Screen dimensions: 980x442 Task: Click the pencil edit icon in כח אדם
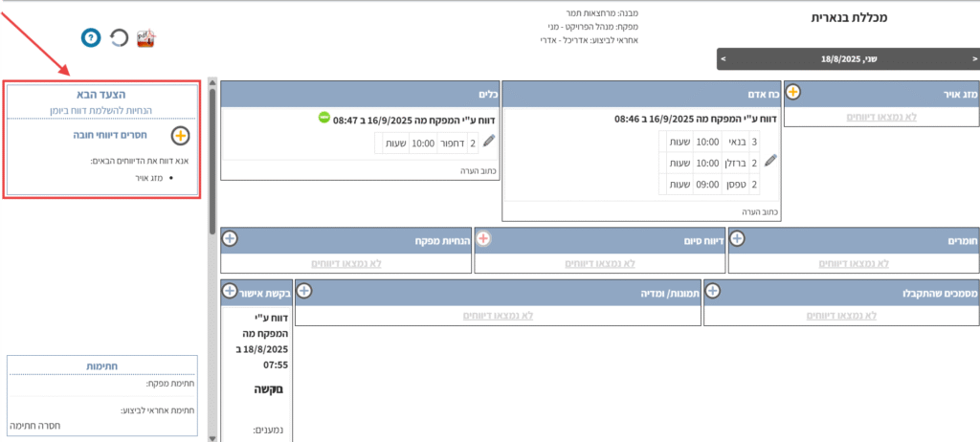pyautogui.click(x=770, y=161)
